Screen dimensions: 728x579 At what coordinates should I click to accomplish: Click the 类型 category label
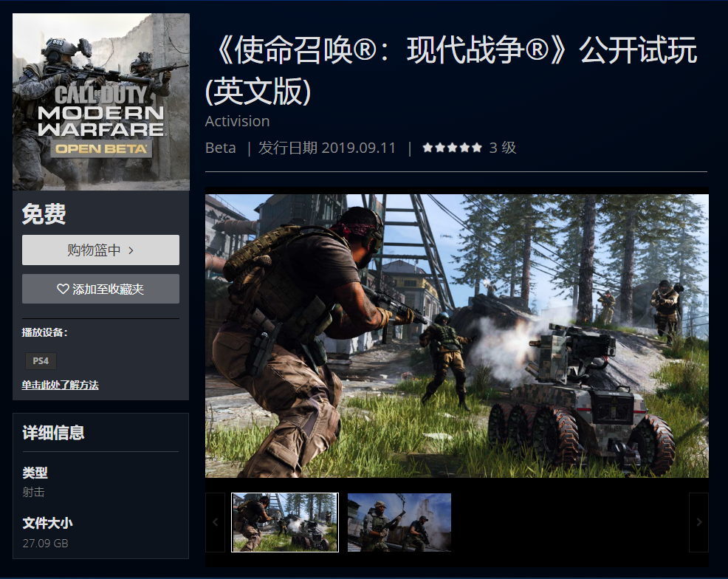[35, 473]
